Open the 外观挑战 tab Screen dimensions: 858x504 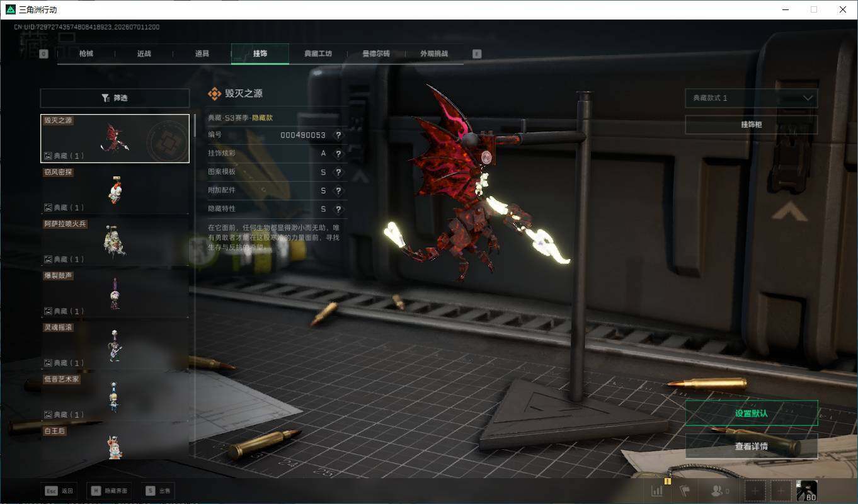pyautogui.click(x=434, y=54)
